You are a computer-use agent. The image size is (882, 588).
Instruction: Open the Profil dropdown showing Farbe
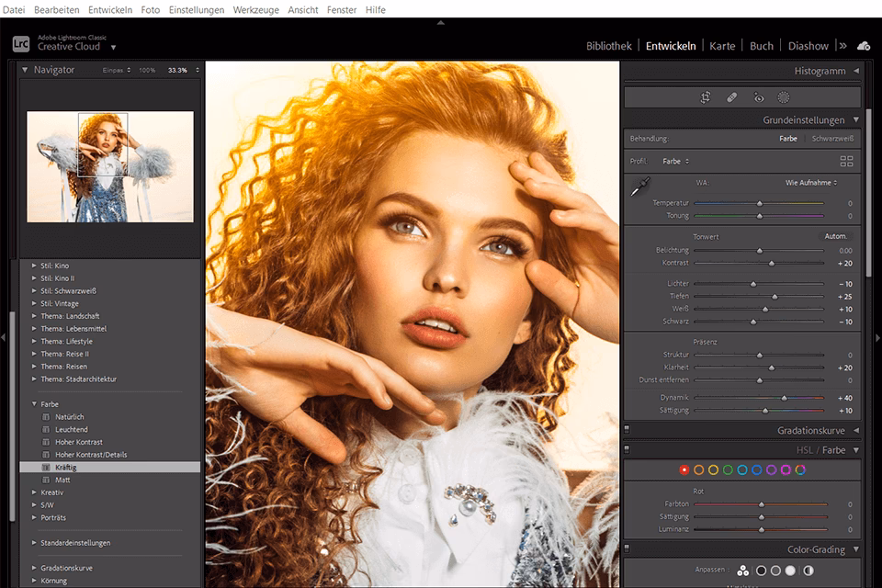(675, 161)
